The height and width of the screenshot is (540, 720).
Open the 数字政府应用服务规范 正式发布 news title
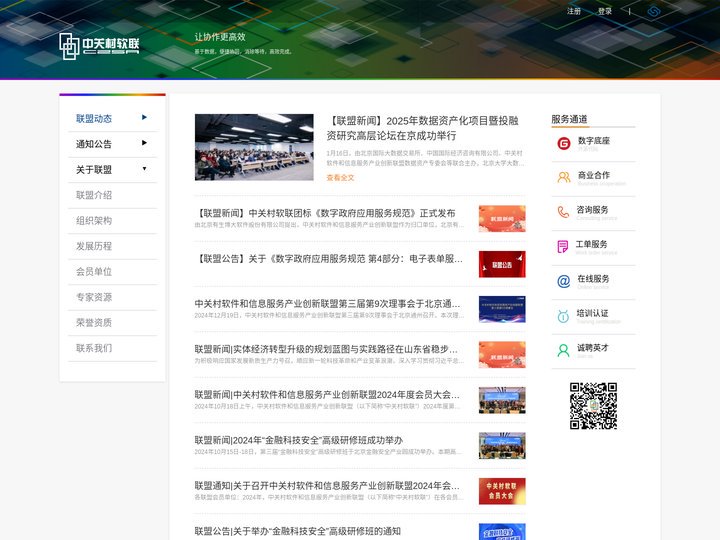tap(325, 213)
